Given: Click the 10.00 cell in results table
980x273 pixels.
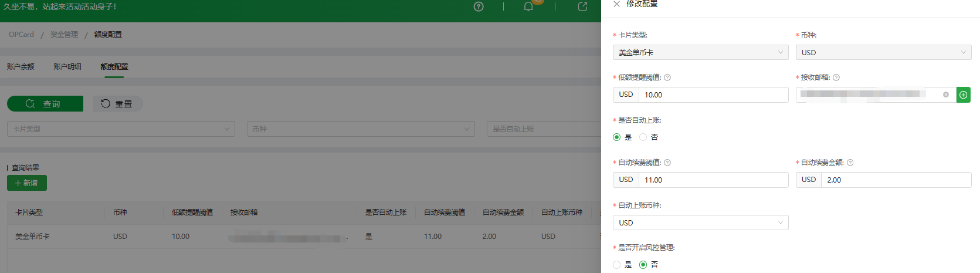Looking at the screenshot, I should click(x=181, y=237).
